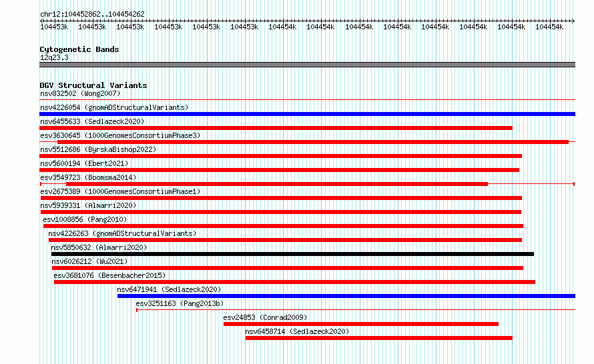The height and width of the screenshot is (364, 594).
Task: Open nsv4226054 (gnomADStructuralVariants) label
Action: pyautogui.click(x=114, y=107)
